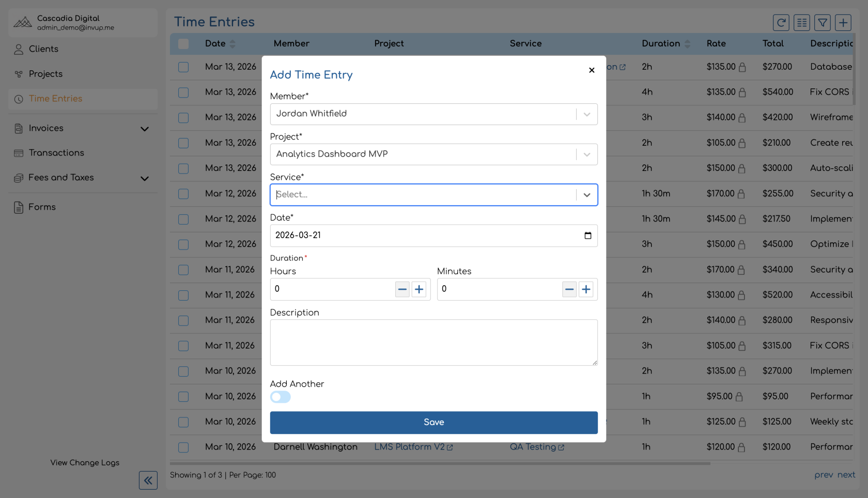Check the $255.00 Mar 12 row checkbox

[183, 194]
